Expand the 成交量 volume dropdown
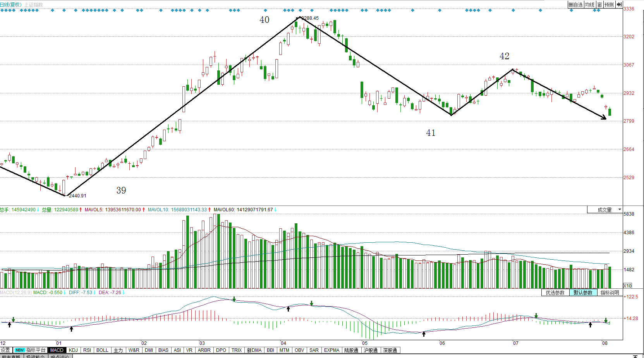The width and height of the screenshot is (644, 358). tap(605, 210)
